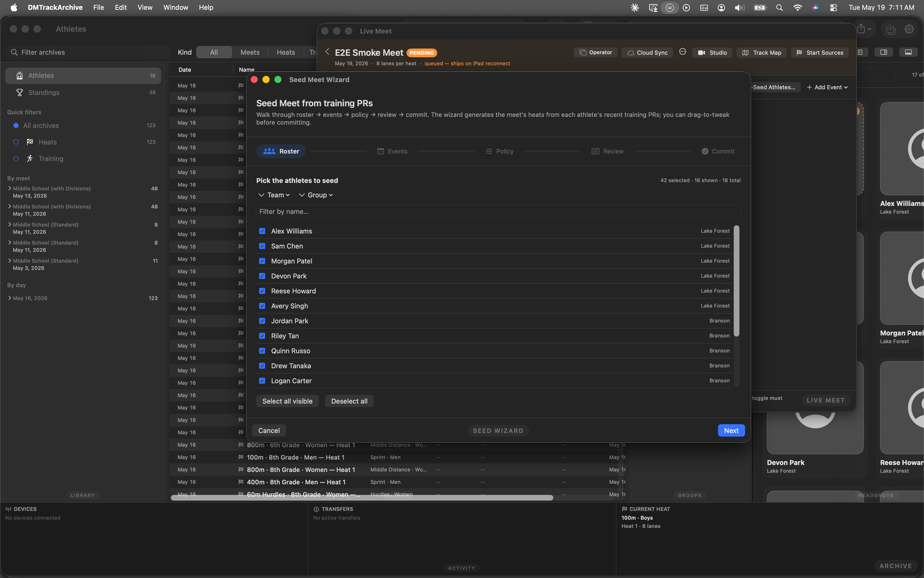Click Next in the Seed Meet Wizard
This screenshot has width=924, height=578.
[731, 430]
